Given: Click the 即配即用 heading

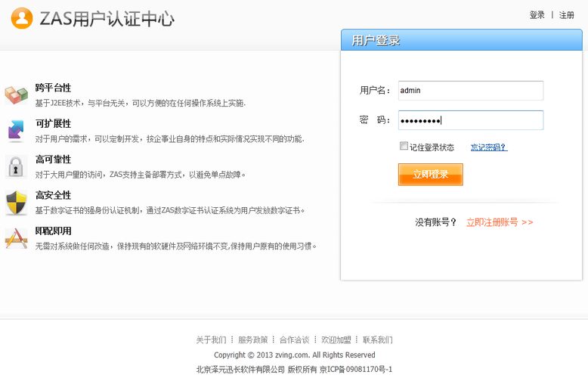Looking at the screenshot, I should click(x=53, y=231).
